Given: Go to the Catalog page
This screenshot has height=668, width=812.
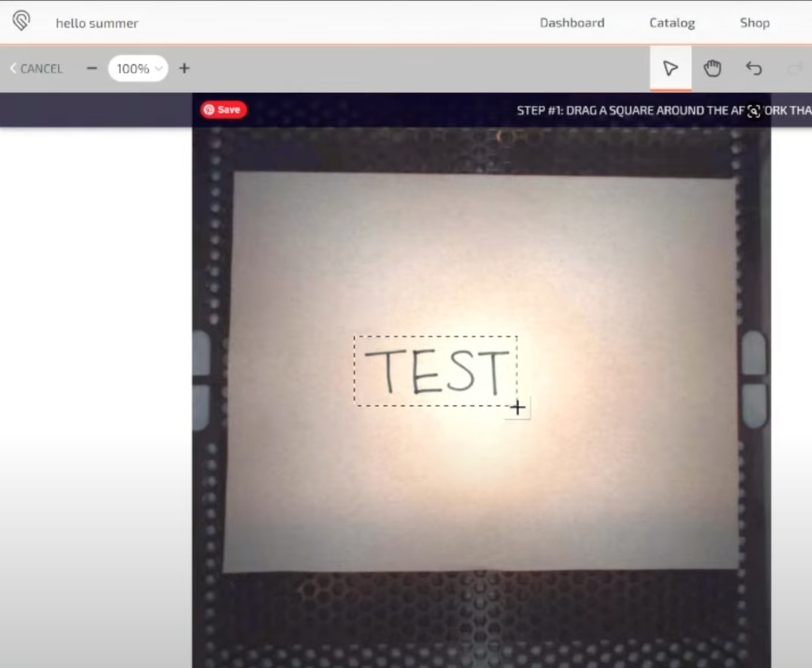Looking at the screenshot, I should pyautogui.click(x=672, y=23).
